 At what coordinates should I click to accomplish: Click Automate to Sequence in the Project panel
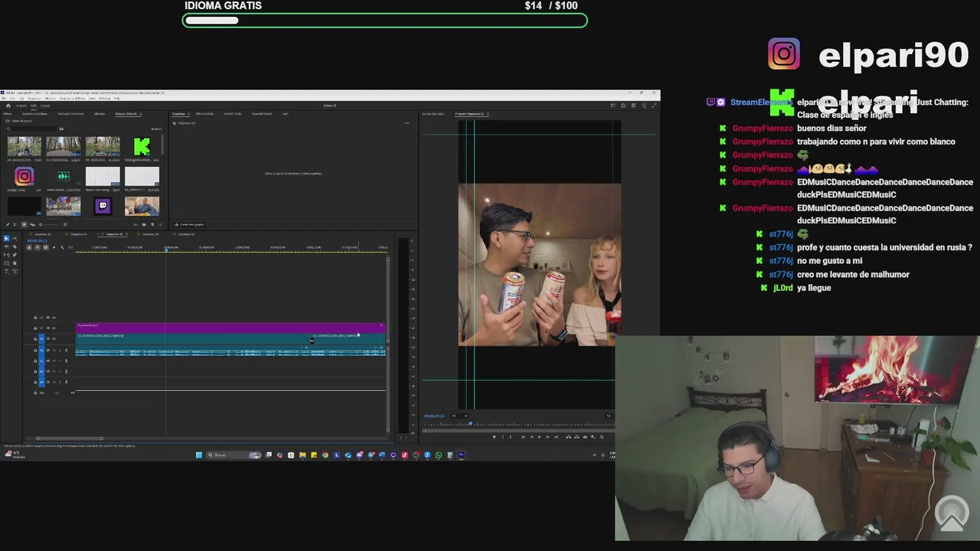point(136,225)
